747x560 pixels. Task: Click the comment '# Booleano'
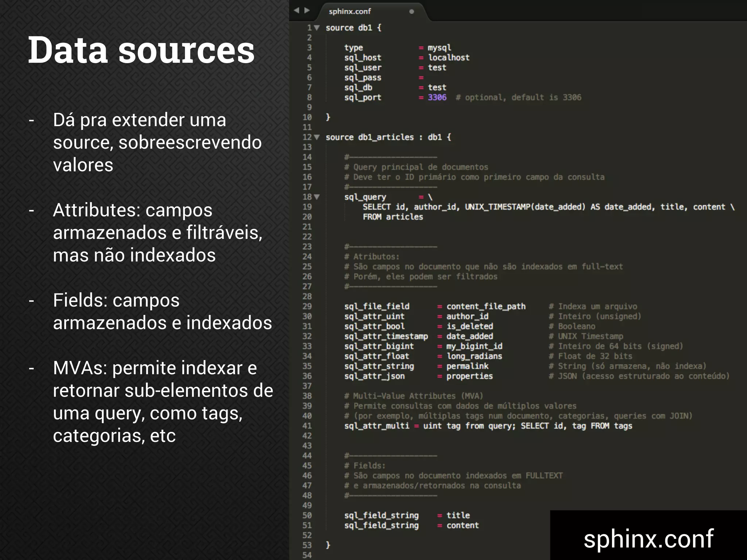coord(572,326)
